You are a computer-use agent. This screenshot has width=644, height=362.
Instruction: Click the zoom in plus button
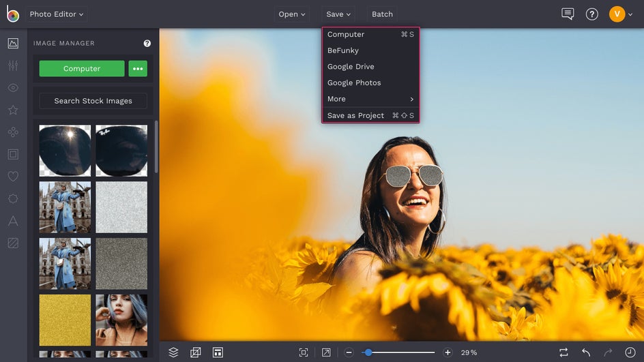[x=448, y=352]
